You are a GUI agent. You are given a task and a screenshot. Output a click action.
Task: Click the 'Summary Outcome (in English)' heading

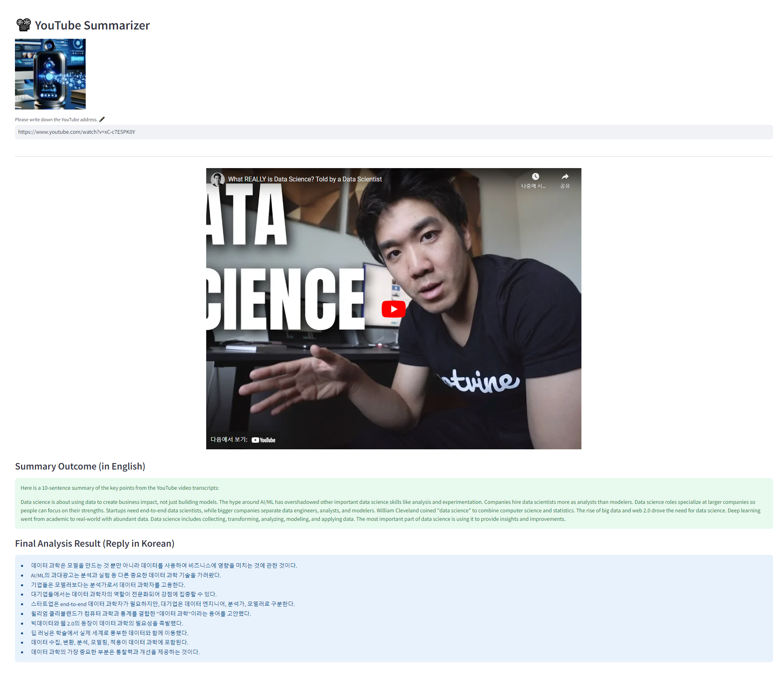pyautogui.click(x=80, y=466)
